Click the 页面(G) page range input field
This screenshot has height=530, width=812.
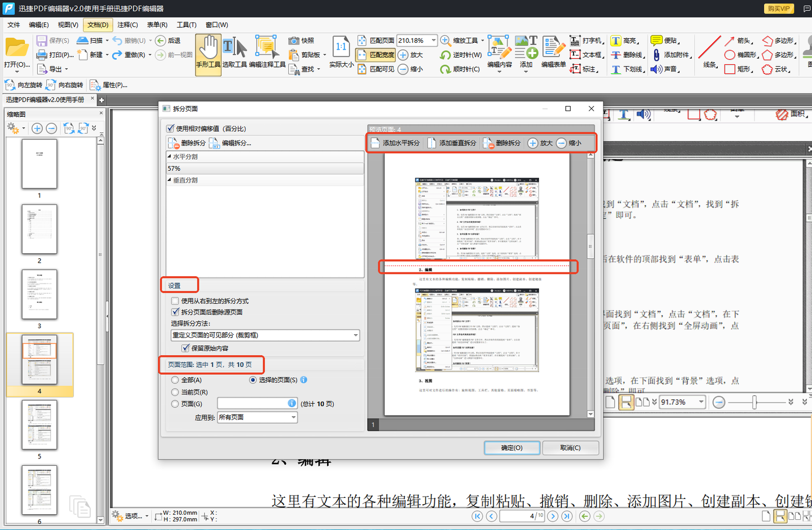tap(257, 403)
